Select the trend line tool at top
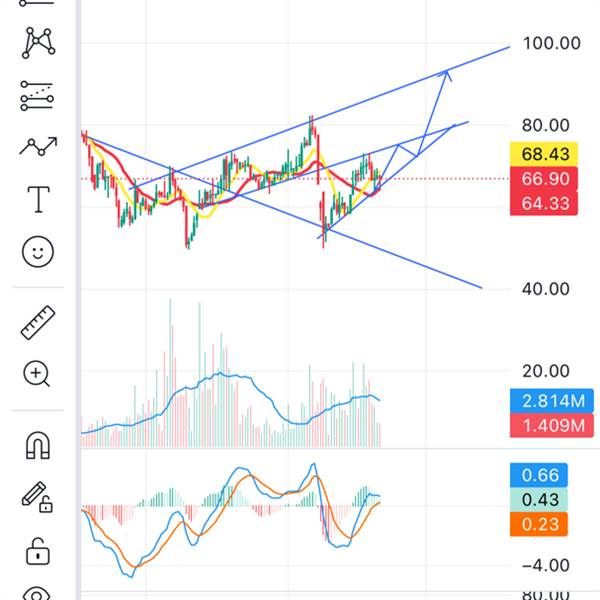This screenshot has height=600, width=600. coord(37,3)
